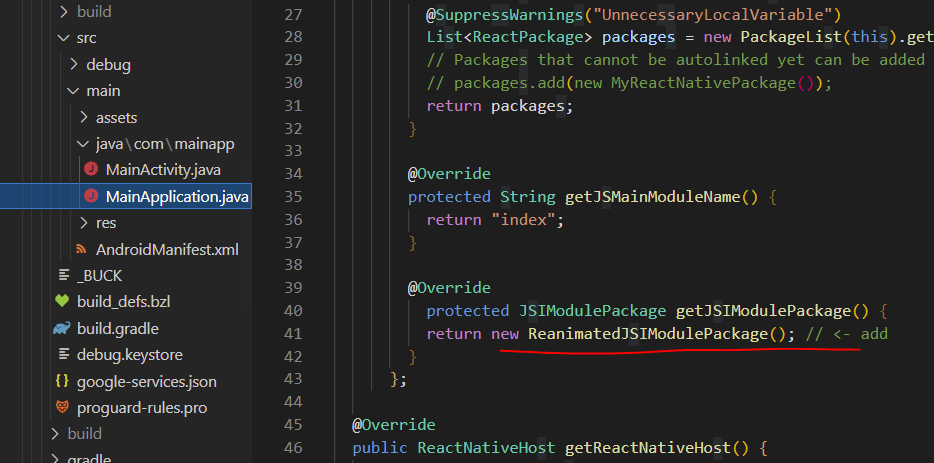Click the ReactNativeHost type on line 46
This screenshot has height=463, width=934.
486,448
